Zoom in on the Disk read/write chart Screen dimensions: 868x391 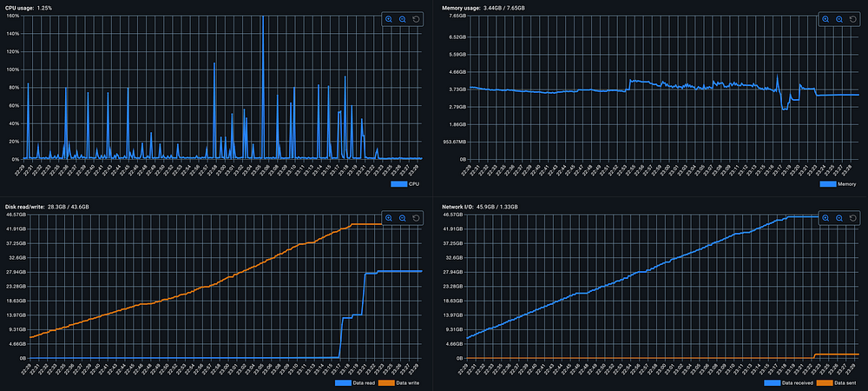(x=389, y=218)
